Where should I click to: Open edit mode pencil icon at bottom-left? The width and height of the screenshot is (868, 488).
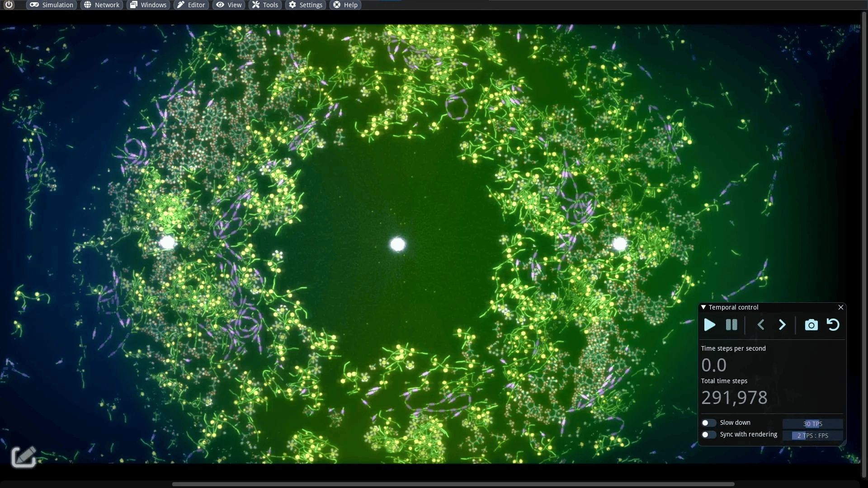24,457
